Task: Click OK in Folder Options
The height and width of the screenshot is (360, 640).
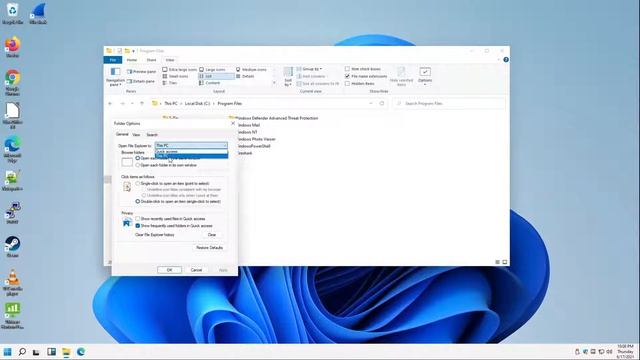Action: coord(169,270)
